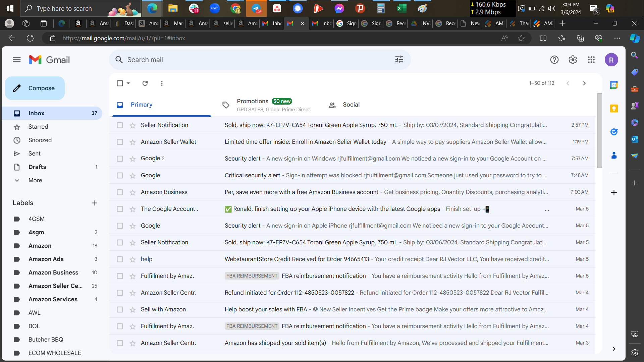
Task: Create a new label plus icon
Action: tap(95, 203)
